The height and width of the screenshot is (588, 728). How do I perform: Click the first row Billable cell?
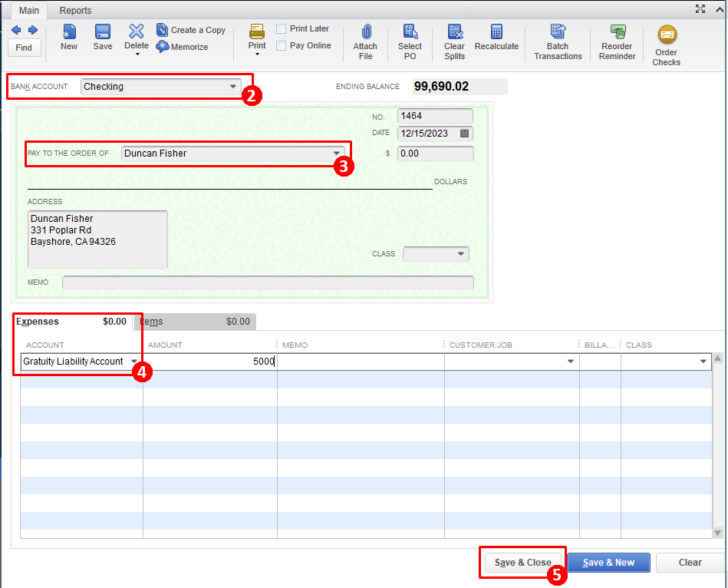point(600,362)
